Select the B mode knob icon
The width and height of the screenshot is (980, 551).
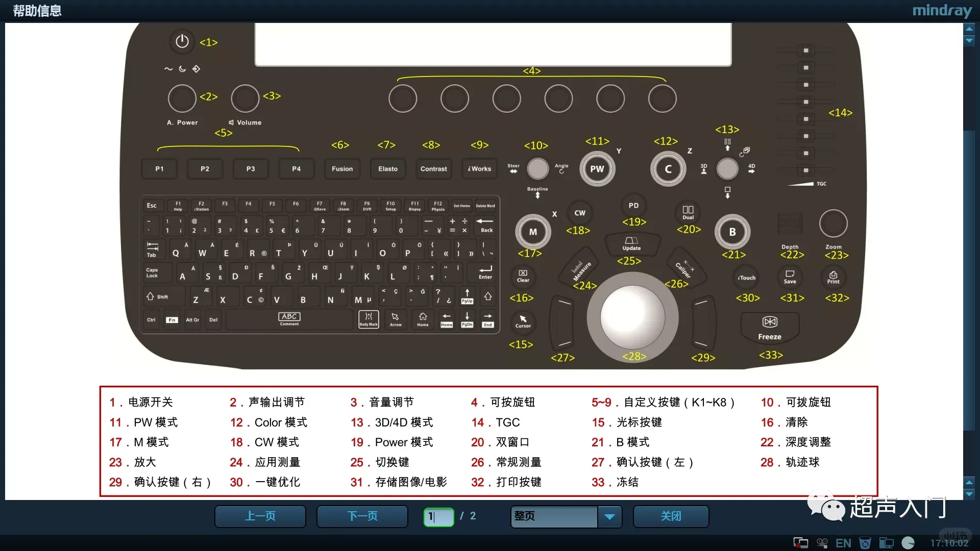732,231
